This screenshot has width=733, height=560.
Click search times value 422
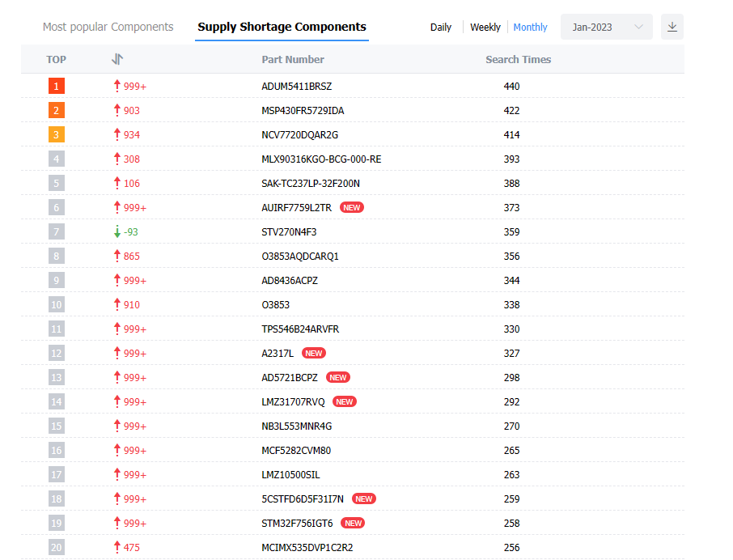(x=511, y=110)
